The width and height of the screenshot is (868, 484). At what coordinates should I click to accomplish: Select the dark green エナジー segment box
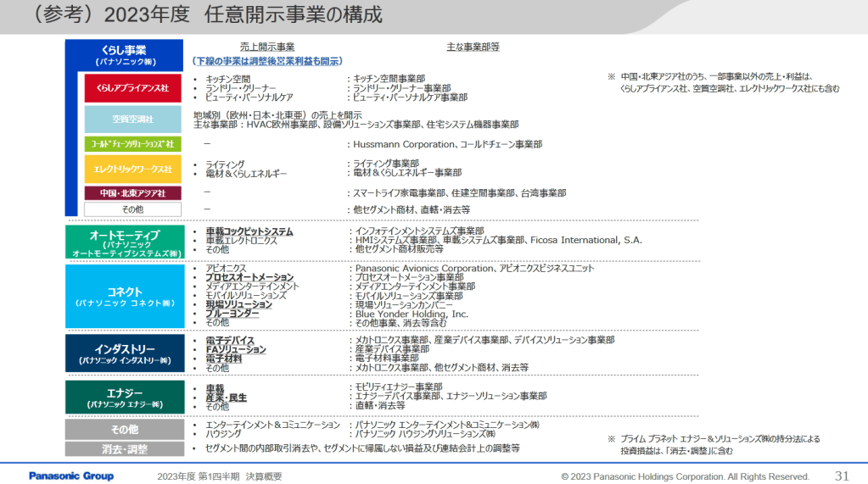click(x=124, y=398)
